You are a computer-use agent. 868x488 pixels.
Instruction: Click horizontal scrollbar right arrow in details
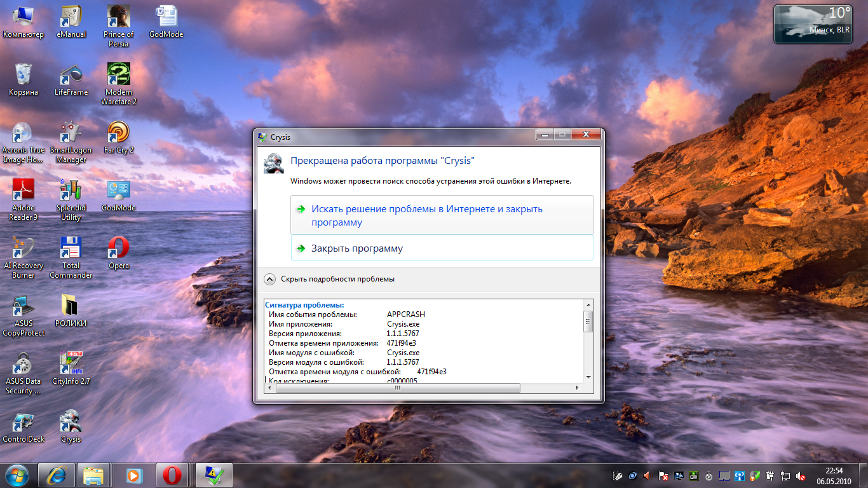point(578,388)
